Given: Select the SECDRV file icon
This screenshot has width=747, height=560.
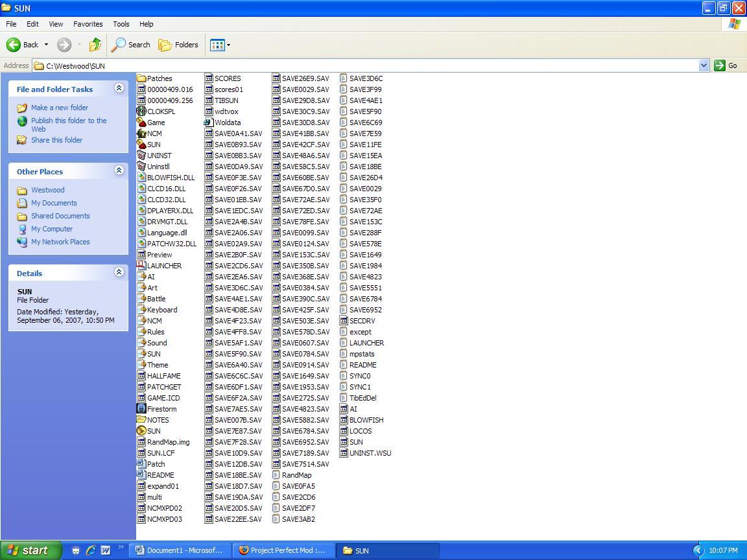Looking at the screenshot, I should [344, 320].
